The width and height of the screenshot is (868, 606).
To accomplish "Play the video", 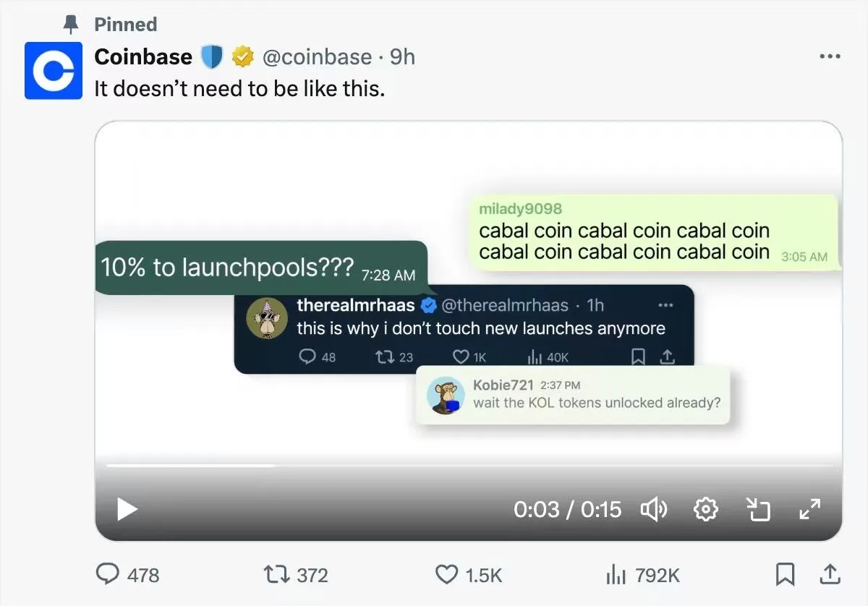I will tap(127, 509).
